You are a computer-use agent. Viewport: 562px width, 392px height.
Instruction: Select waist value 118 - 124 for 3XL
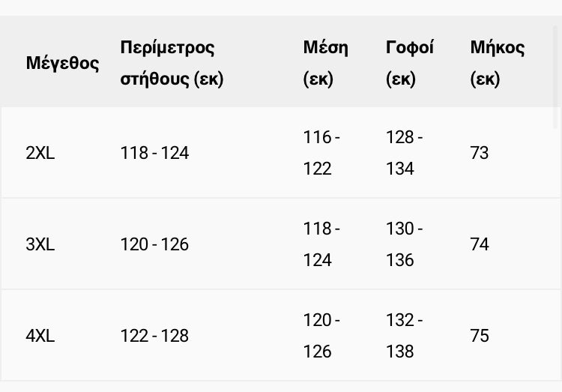click(321, 244)
